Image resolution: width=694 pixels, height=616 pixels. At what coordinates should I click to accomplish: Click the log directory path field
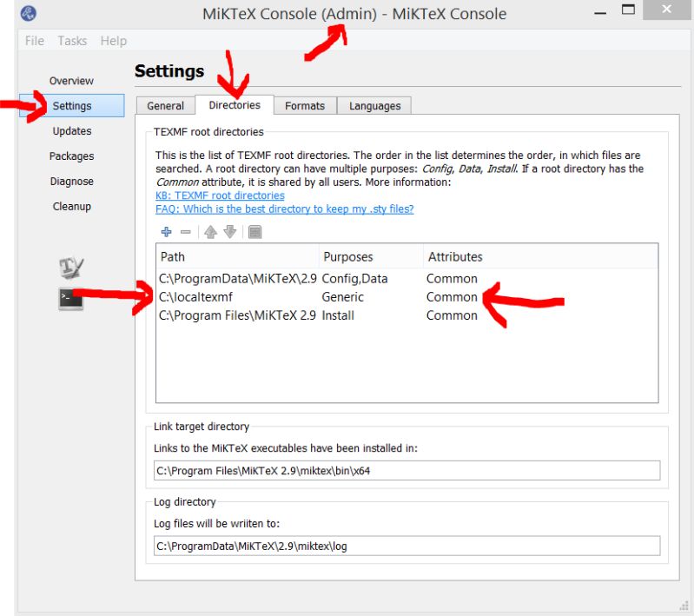pyautogui.click(x=407, y=546)
